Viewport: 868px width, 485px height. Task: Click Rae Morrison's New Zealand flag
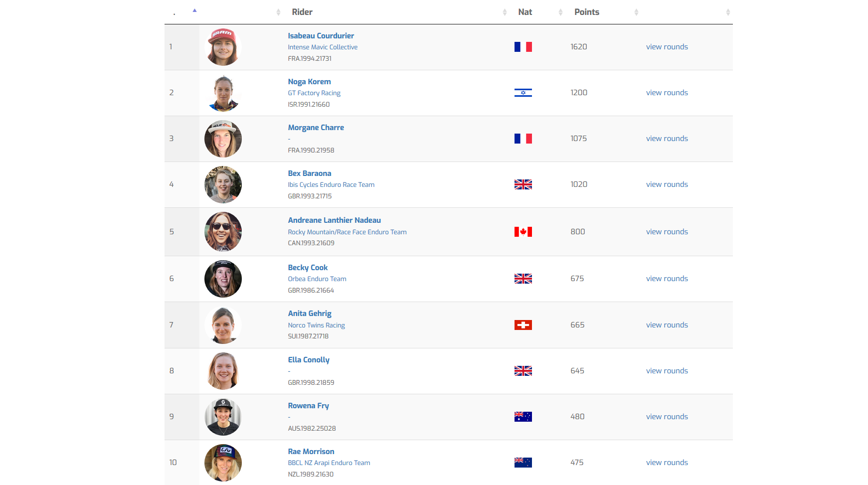[x=523, y=463]
